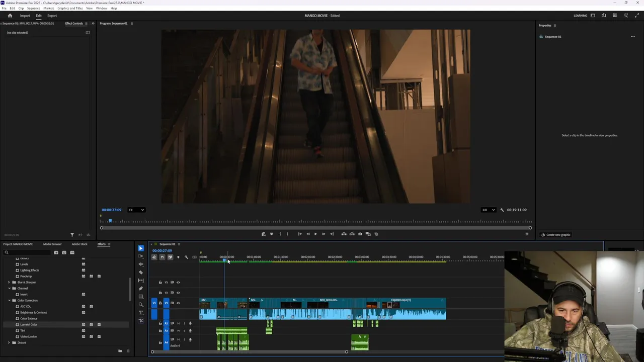This screenshot has width=644, height=362.
Task: Click Go to Out point button
Action: click(x=332, y=234)
